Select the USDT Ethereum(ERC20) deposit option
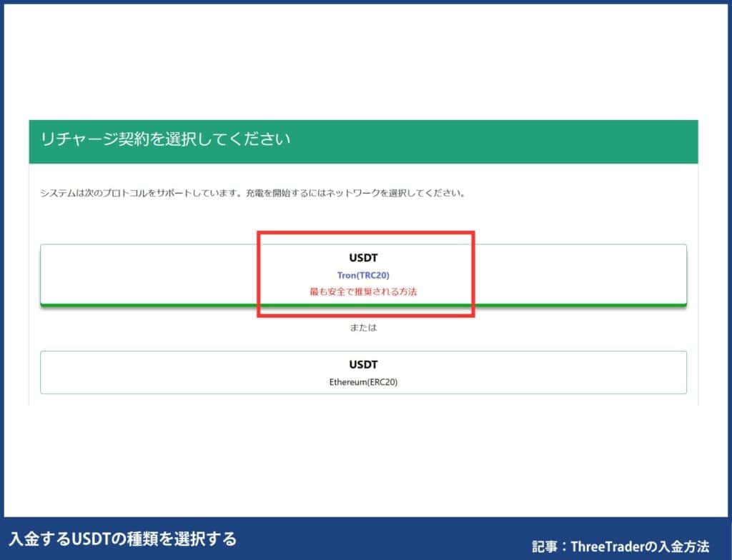Screen dimensions: 732x560 365,371
